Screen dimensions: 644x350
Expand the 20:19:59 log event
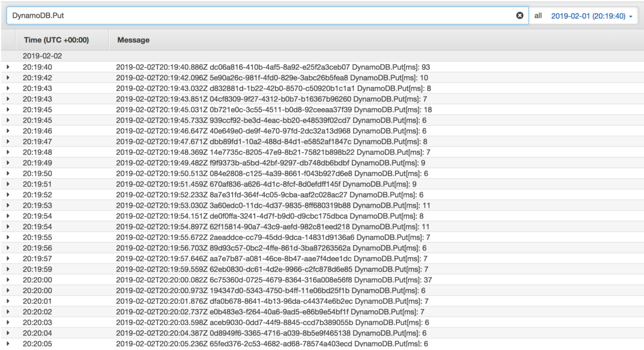(8, 269)
